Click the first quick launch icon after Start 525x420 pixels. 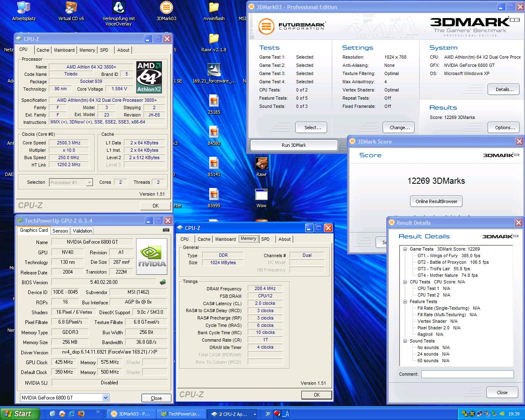tap(52, 414)
